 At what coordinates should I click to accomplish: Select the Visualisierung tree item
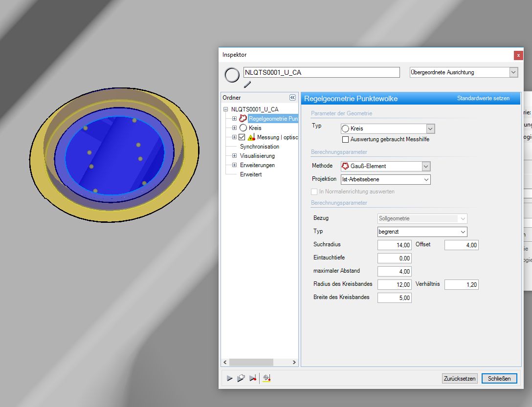tap(257, 156)
